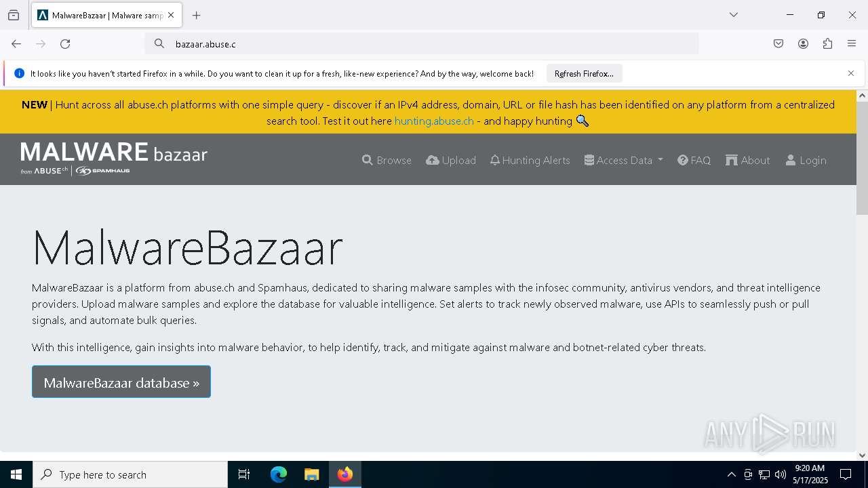Go back using the back arrow
This screenshot has width=868, height=488.
pos(16,43)
